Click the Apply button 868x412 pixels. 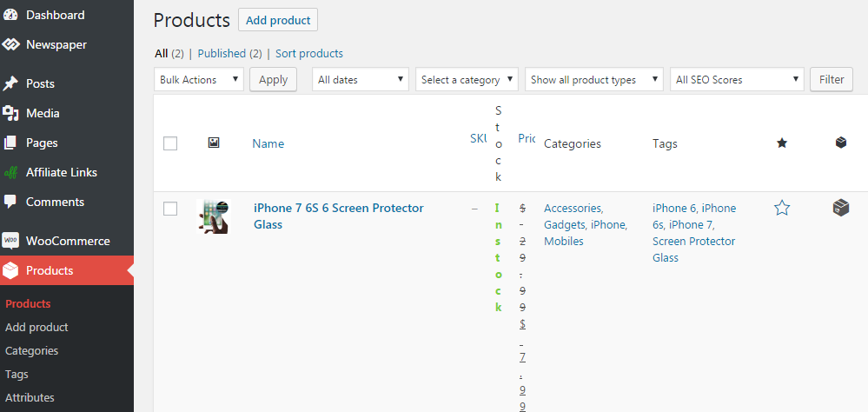pyautogui.click(x=274, y=80)
